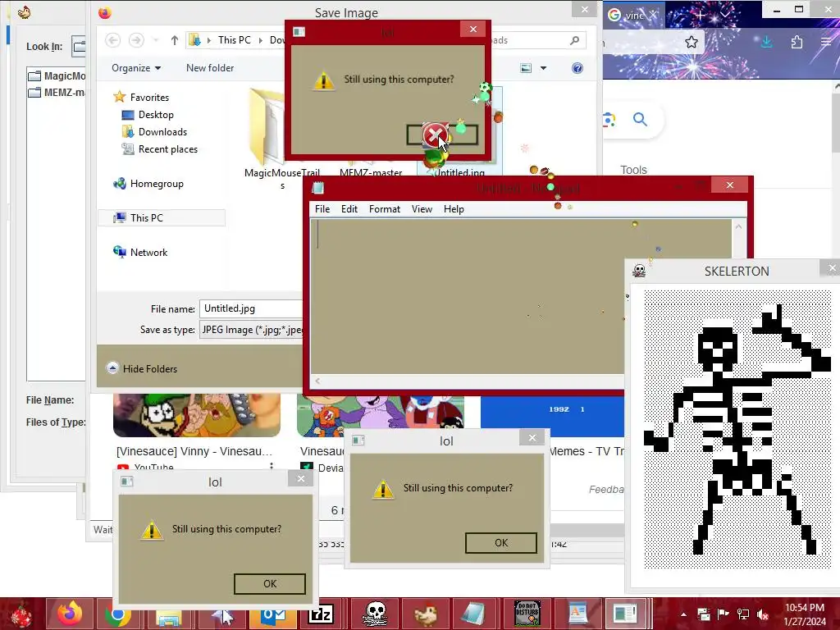Open the Help icon in Save Image dialog
The width and height of the screenshot is (840, 630).
coord(577,68)
